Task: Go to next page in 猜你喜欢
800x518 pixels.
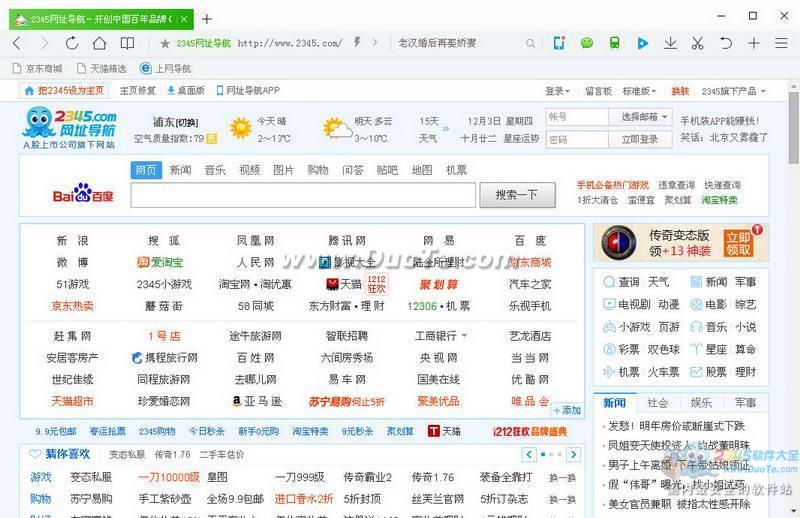Action: [574, 454]
